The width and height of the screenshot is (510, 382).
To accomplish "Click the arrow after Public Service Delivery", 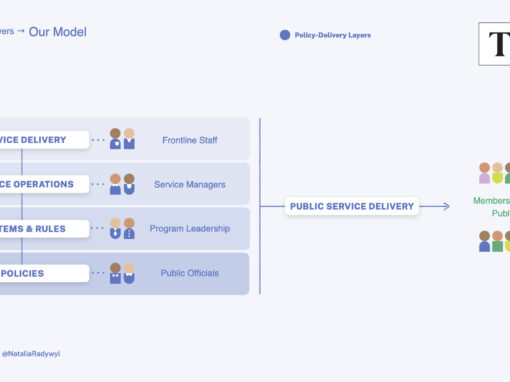I will [x=435, y=206].
